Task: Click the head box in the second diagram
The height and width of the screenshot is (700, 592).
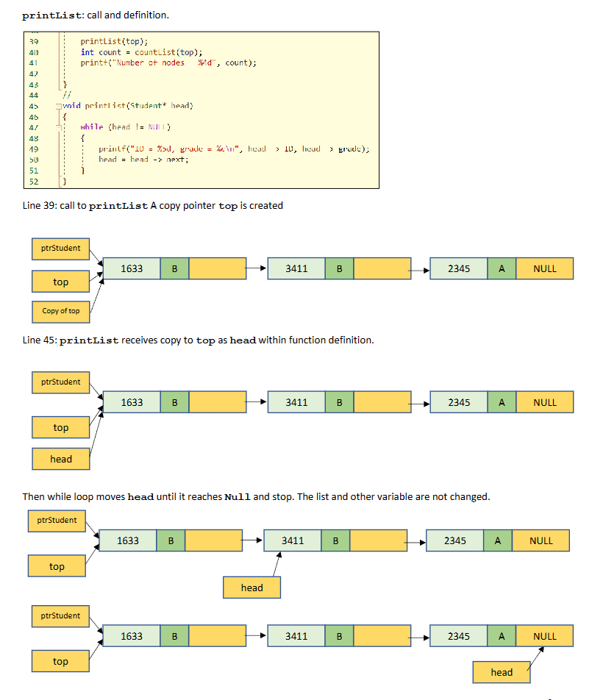Action: [60, 458]
